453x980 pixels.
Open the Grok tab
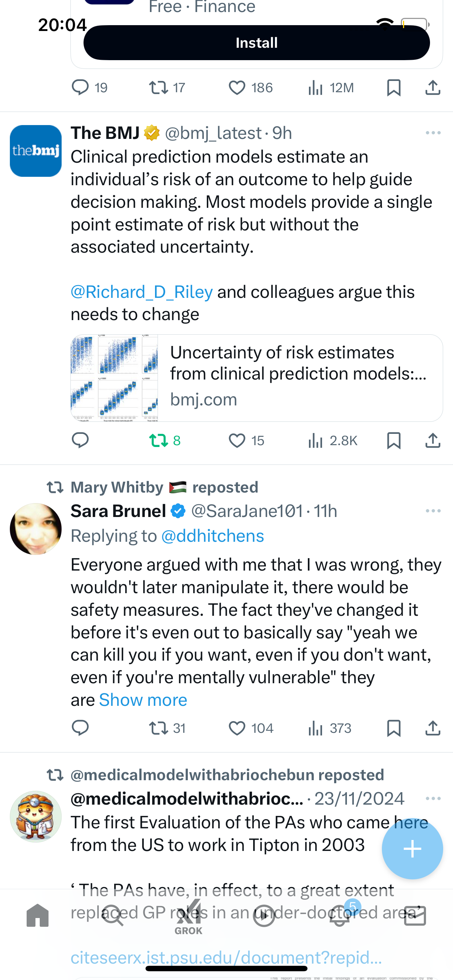pos(189,917)
